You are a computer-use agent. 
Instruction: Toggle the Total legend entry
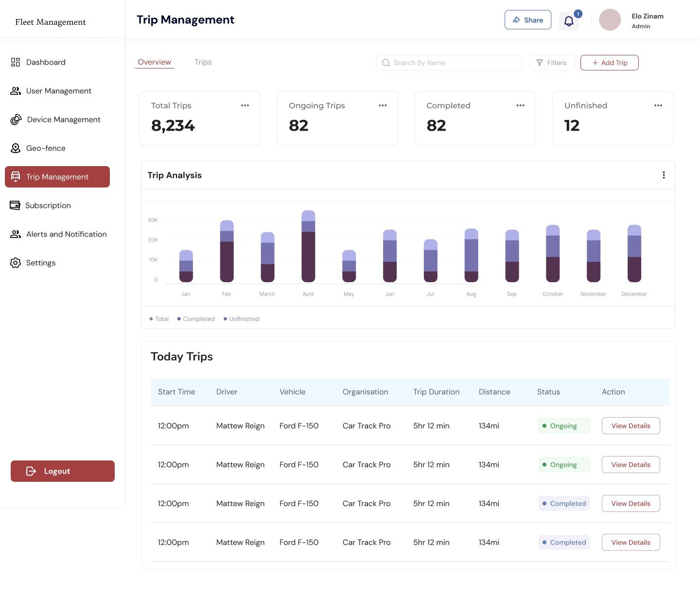click(159, 319)
